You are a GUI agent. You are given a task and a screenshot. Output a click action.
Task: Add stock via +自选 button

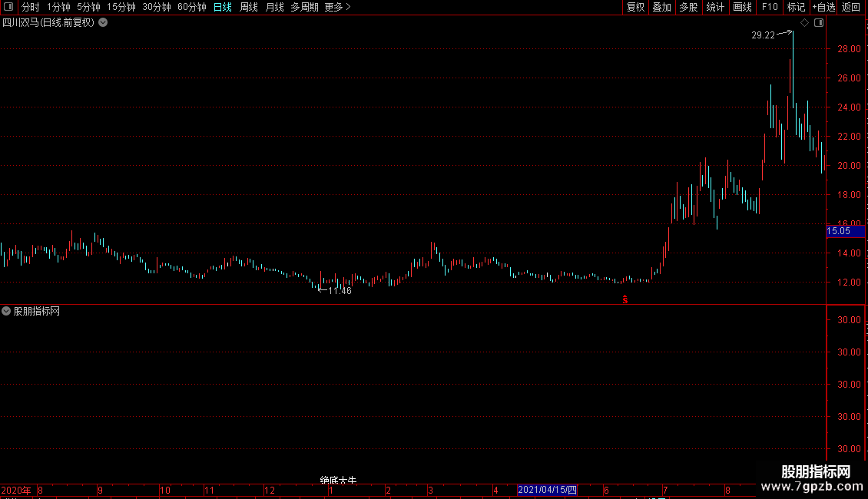point(823,7)
